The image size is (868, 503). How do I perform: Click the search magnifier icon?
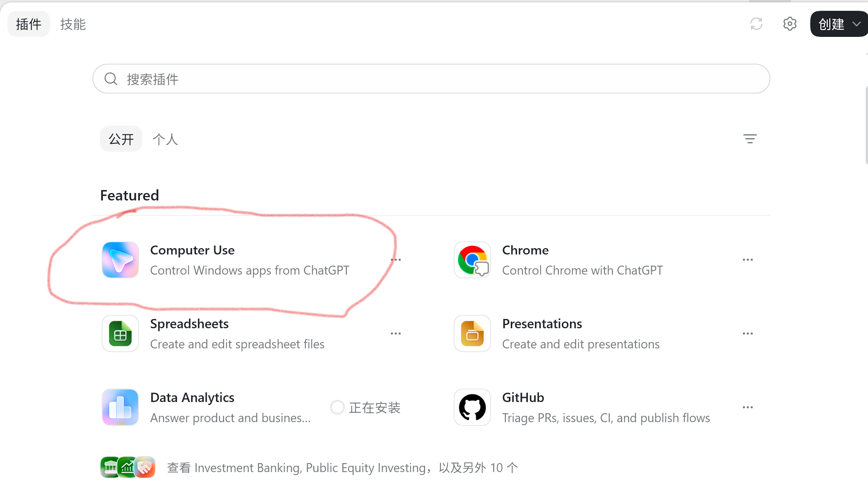tap(111, 79)
